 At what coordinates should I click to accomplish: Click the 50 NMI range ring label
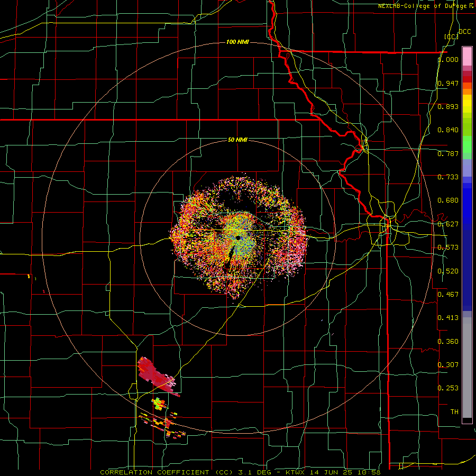tap(237, 140)
